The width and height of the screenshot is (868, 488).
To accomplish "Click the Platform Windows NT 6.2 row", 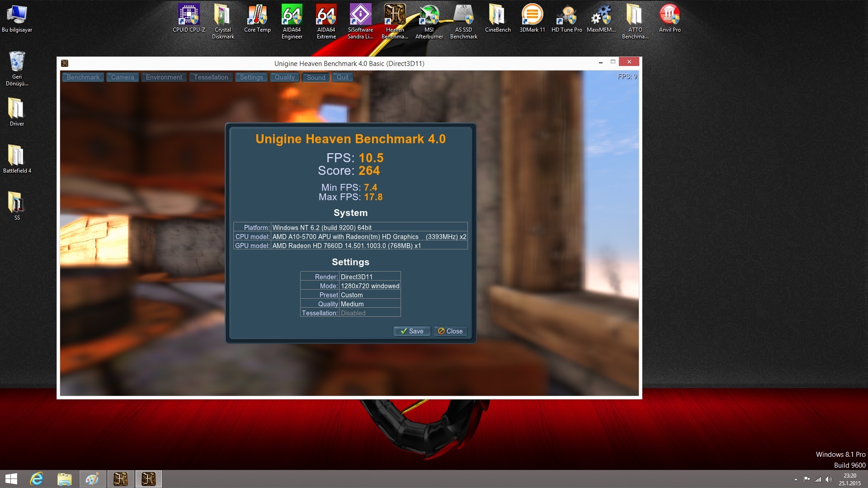I will click(350, 228).
